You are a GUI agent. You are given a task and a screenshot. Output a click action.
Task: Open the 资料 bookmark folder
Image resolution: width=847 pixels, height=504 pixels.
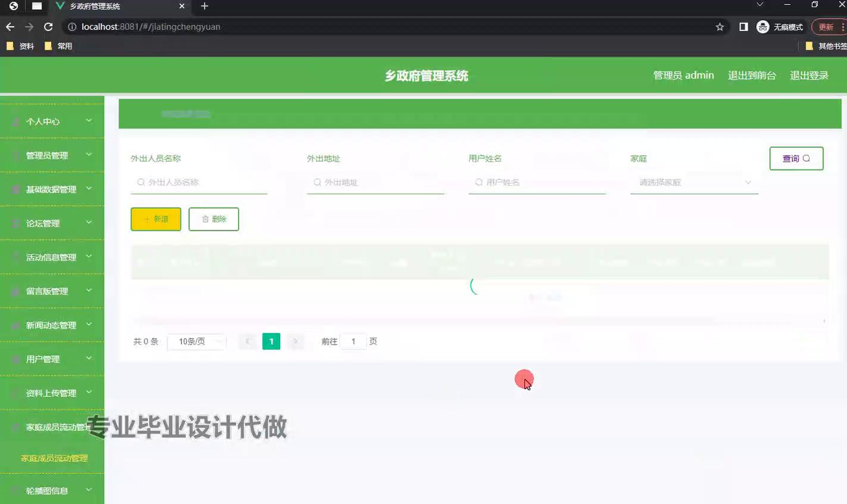click(x=20, y=46)
